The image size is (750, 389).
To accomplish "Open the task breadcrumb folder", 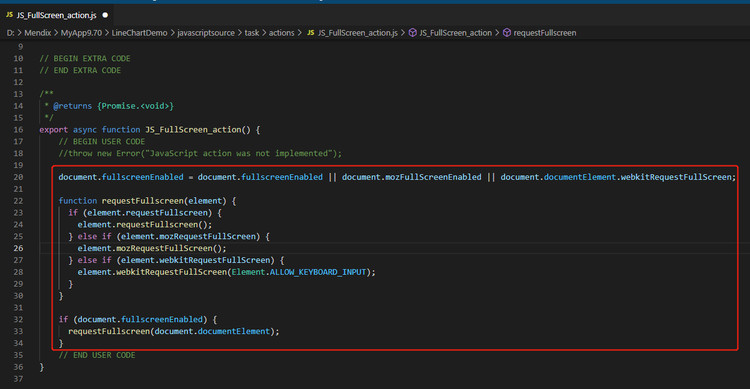I will pyautogui.click(x=252, y=33).
